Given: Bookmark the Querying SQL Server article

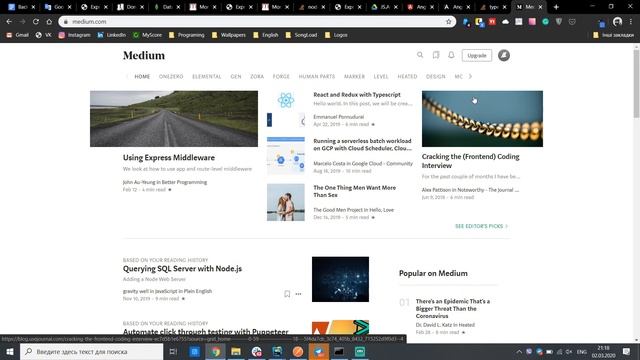Looking at the screenshot, I should (x=287, y=294).
